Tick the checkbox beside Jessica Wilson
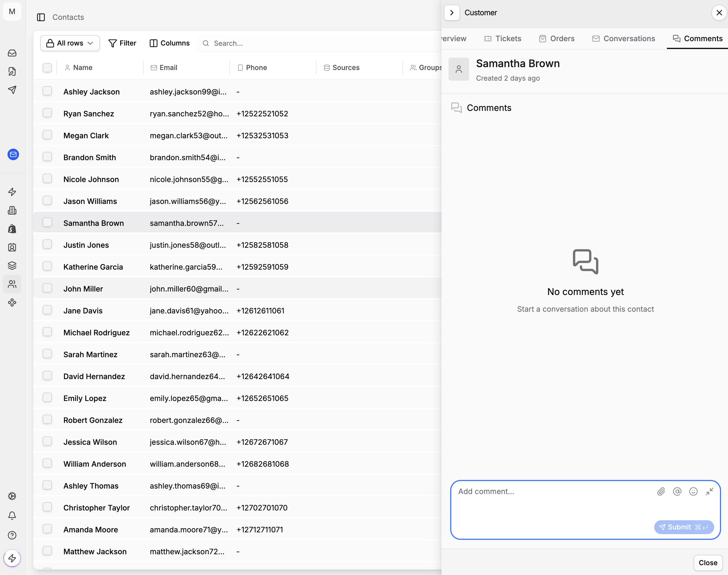Screen dimensions: 728x575 [47, 441]
